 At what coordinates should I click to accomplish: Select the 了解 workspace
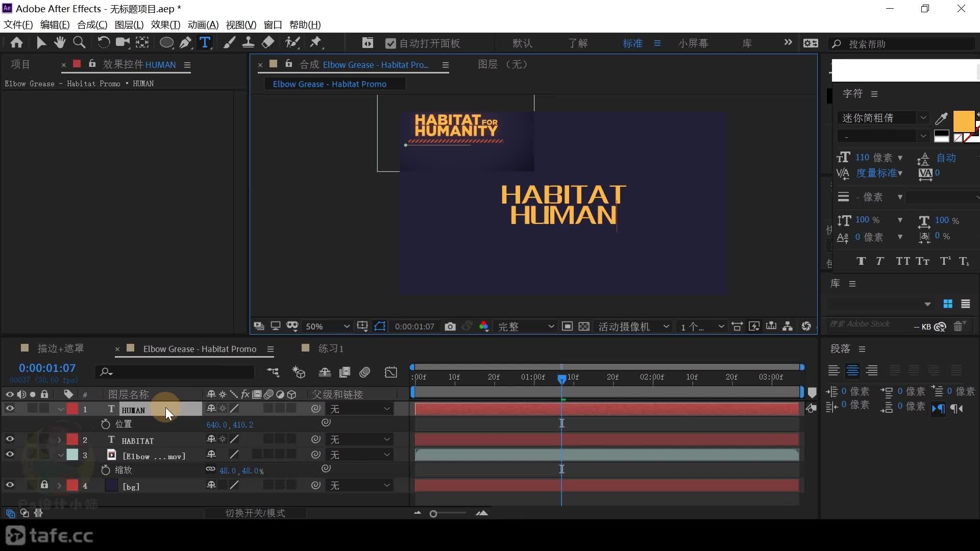578,43
